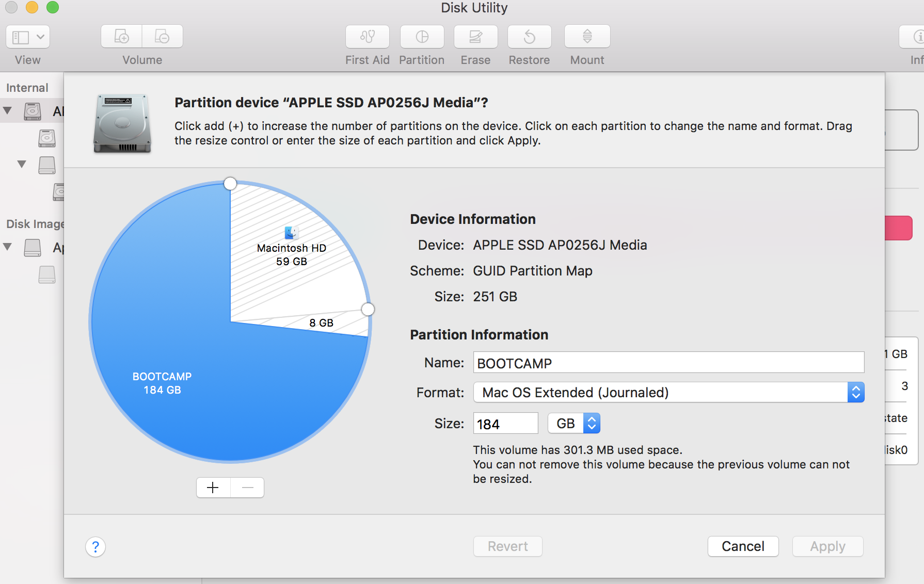This screenshot has width=924, height=584.
Task: Click the Erase toolbar icon
Action: click(475, 36)
